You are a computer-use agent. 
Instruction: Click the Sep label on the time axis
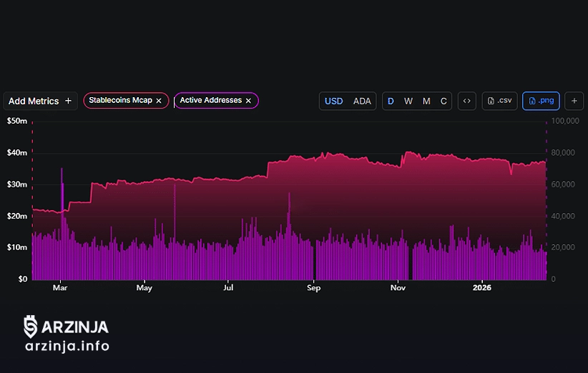[x=313, y=289]
